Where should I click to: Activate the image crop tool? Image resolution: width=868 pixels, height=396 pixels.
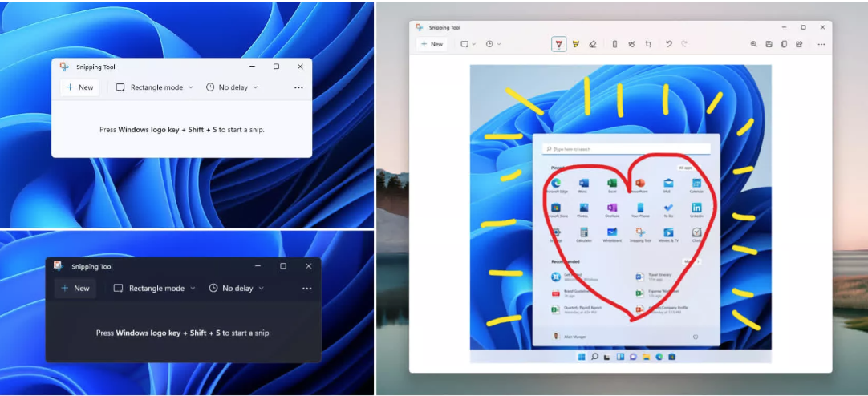(648, 44)
